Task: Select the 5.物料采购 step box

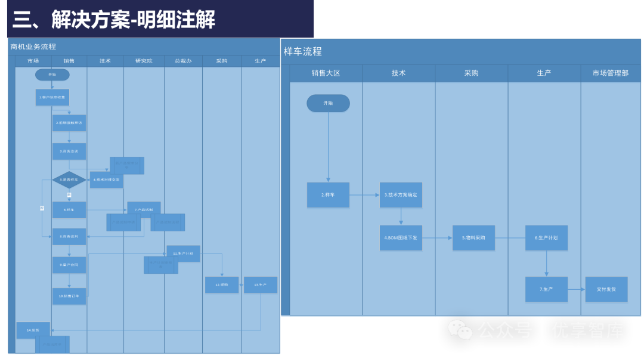Action: click(x=473, y=238)
